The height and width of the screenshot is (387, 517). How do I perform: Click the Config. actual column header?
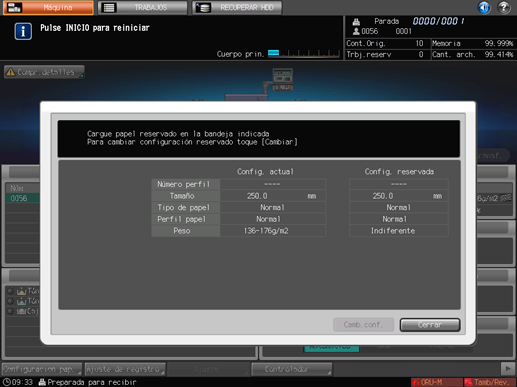point(265,172)
